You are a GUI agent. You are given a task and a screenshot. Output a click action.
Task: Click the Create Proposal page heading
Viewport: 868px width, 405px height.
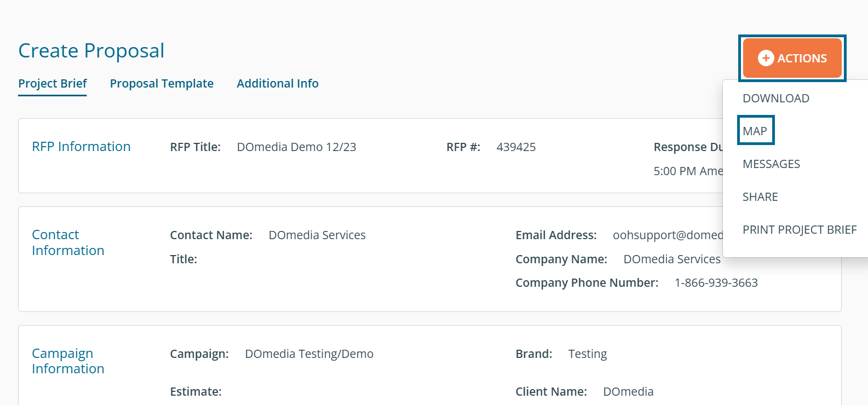(x=91, y=51)
